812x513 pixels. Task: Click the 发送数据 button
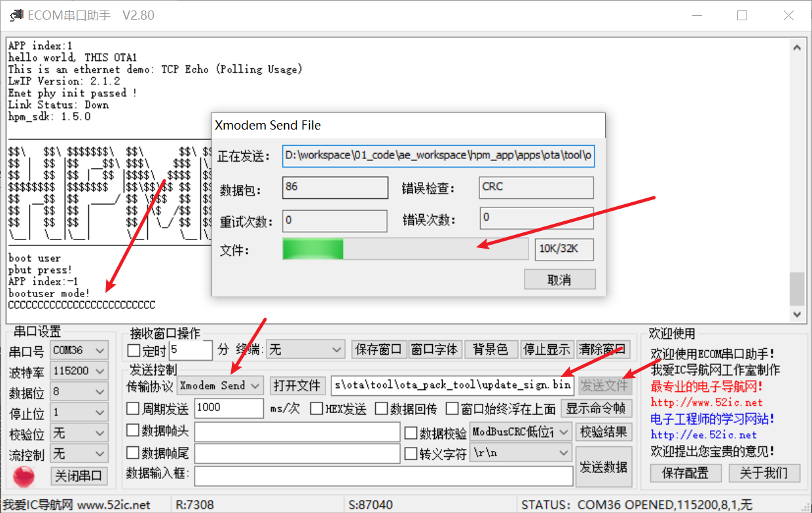click(x=604, y=467)
